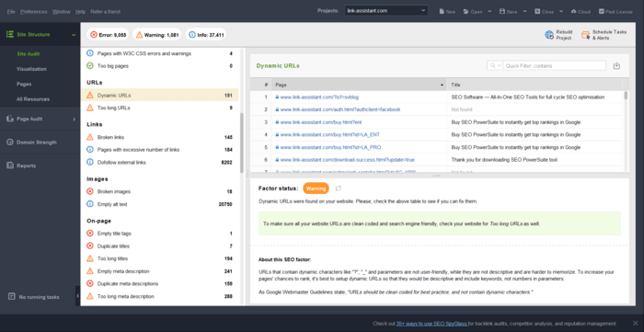Click the export table download icon

[x=616, y=65]
